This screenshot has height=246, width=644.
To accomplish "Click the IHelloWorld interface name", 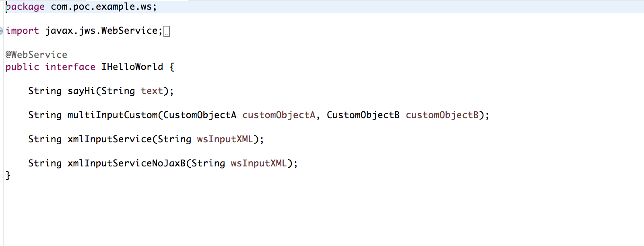I will [x=132, y=67].
